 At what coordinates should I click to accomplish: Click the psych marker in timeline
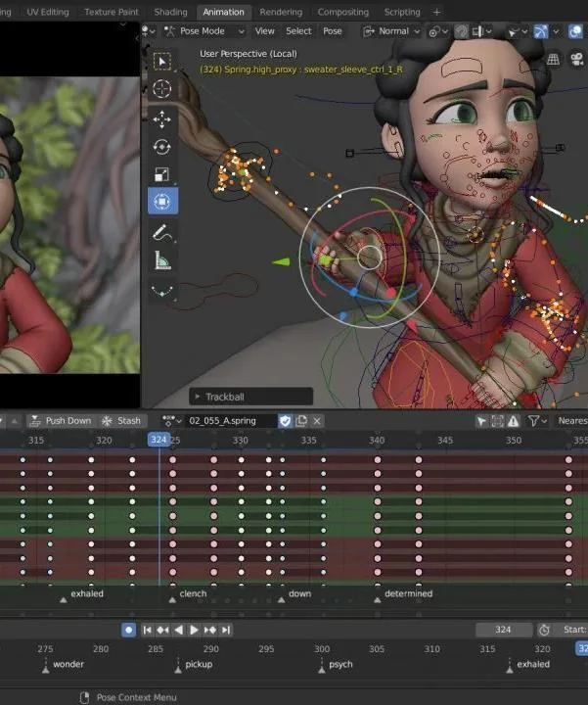322,670
